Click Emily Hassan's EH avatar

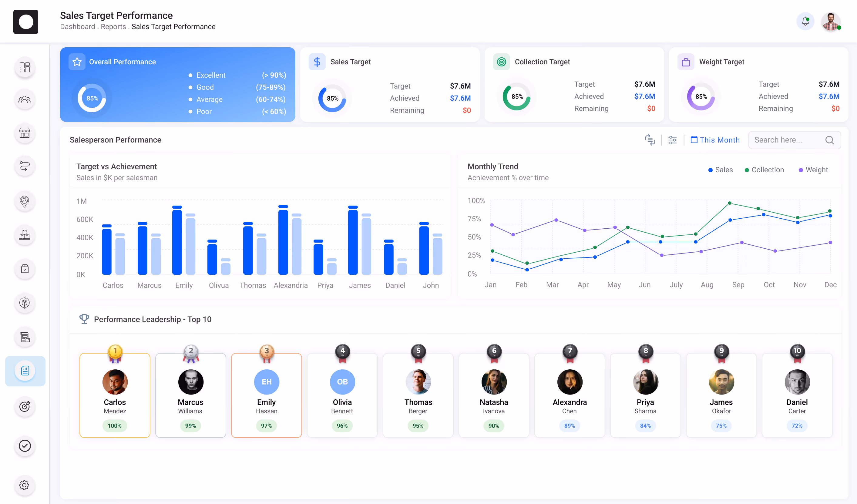267,382
